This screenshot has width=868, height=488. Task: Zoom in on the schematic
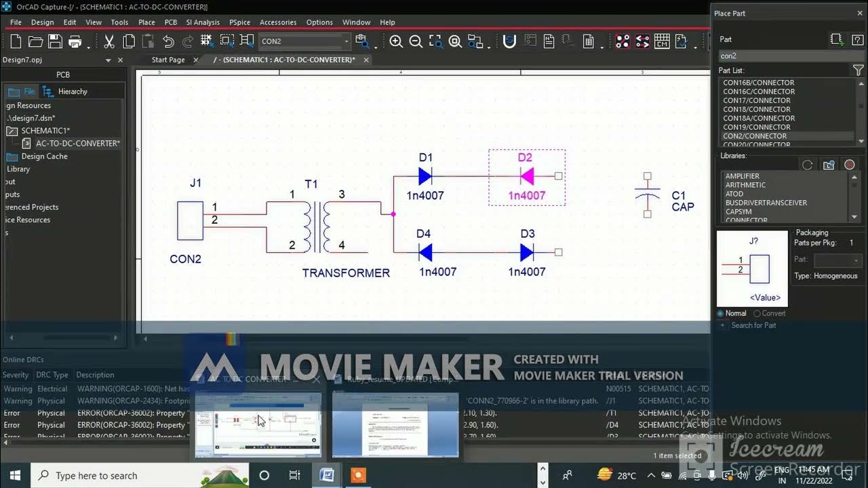[396, 41]
